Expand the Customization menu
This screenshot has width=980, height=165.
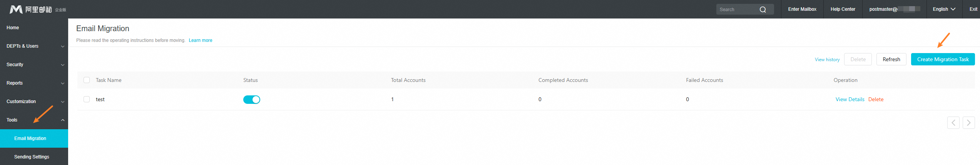[x=34, y=102]
